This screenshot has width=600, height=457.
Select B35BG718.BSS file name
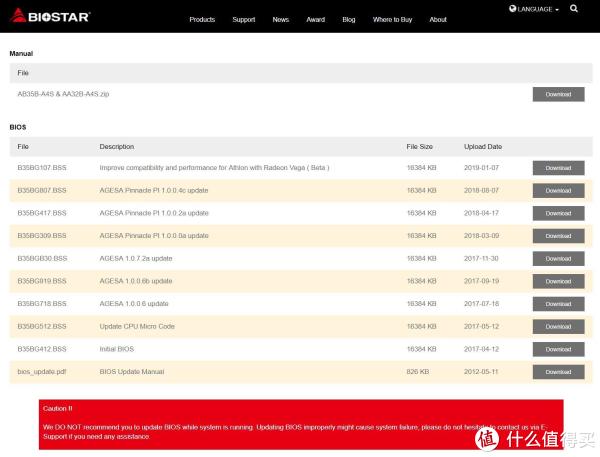42,304
